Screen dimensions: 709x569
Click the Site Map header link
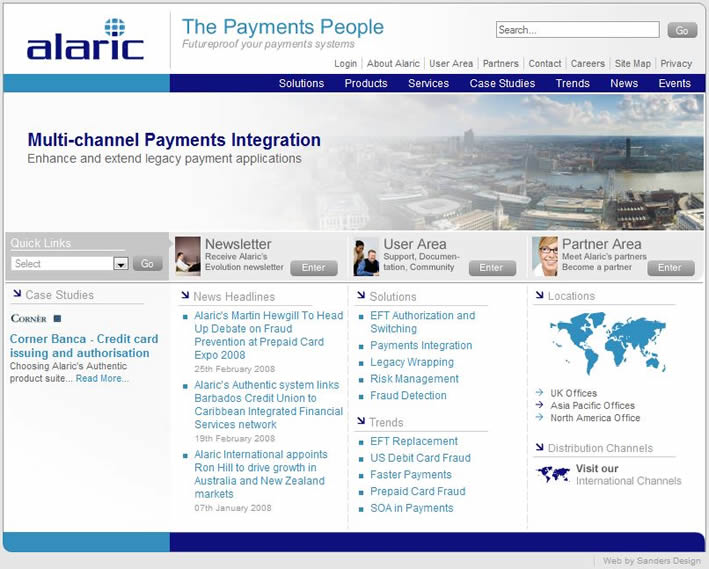coord(632,64)
